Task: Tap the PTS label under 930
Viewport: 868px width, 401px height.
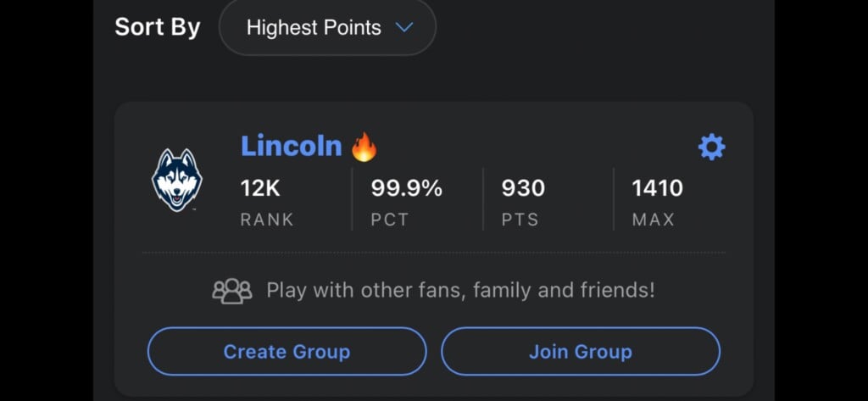Action: pyautogui.click(x=520, y=220)
